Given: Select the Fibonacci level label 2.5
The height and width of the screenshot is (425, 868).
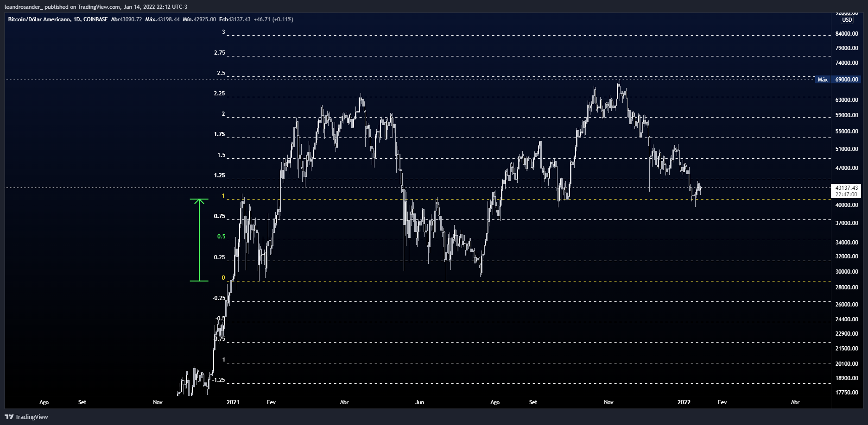Looking at the screenshot, I should pos(221,73).
